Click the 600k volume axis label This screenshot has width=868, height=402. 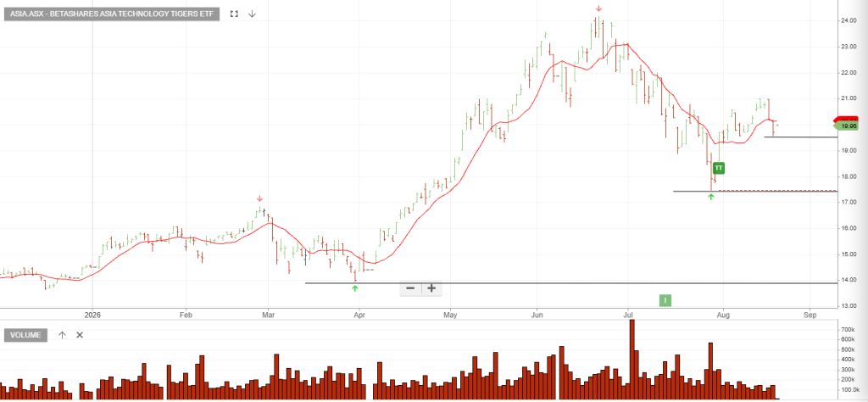click(x=849, y=339)
